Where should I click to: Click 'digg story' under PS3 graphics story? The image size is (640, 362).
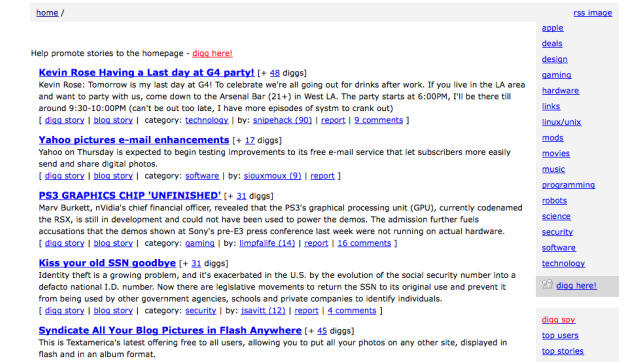(64, 243)
